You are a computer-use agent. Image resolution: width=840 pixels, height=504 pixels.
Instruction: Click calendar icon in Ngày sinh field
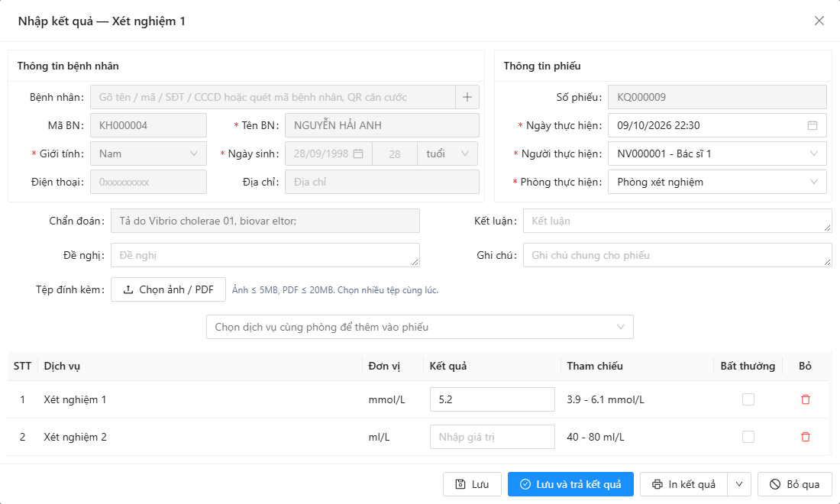[358, 153]
